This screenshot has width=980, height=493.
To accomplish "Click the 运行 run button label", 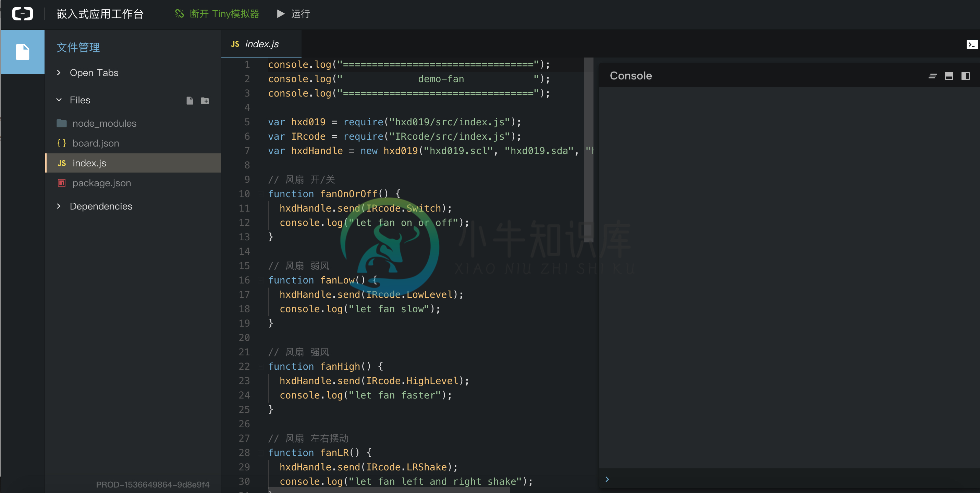I will click(301, 14).
